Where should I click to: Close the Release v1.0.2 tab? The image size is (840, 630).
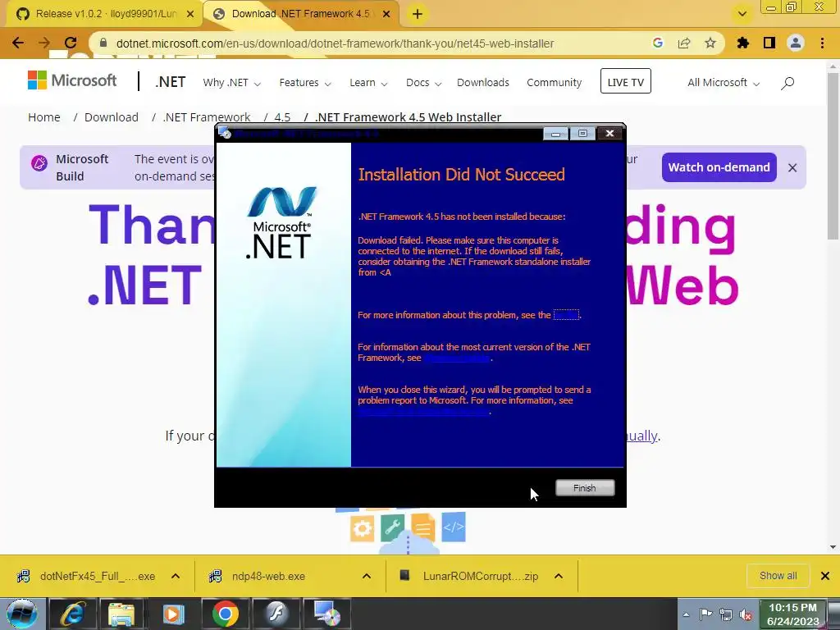[190, 15]
